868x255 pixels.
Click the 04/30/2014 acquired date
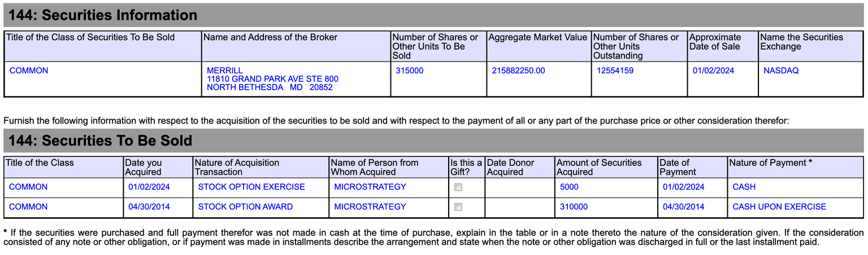pos(149,207)
